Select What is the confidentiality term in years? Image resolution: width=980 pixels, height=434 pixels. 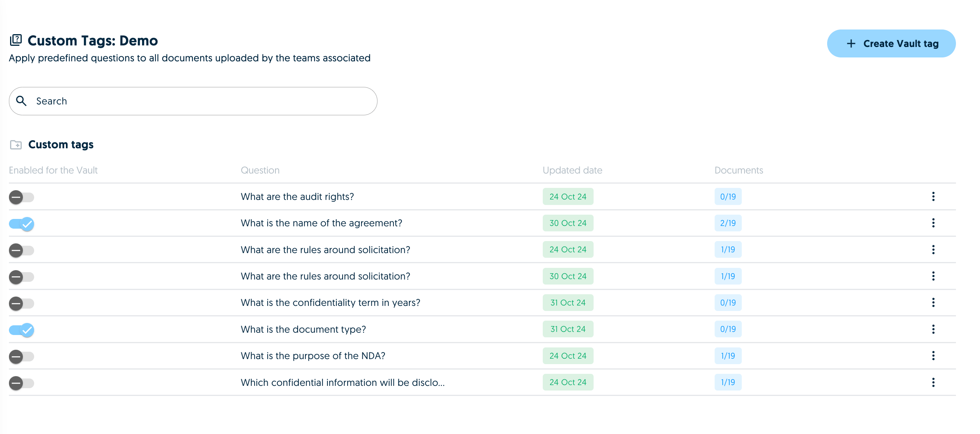[330, 302]
